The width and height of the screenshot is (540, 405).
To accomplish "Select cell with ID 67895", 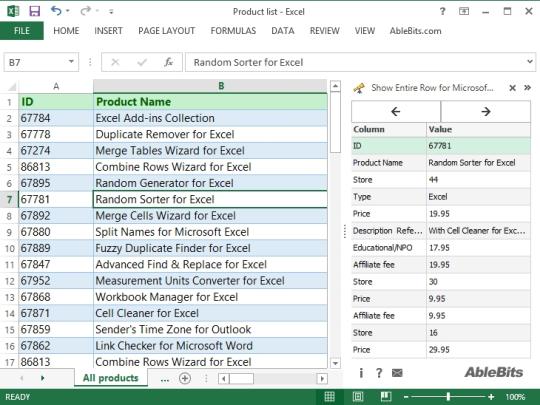I will [56, 183].
